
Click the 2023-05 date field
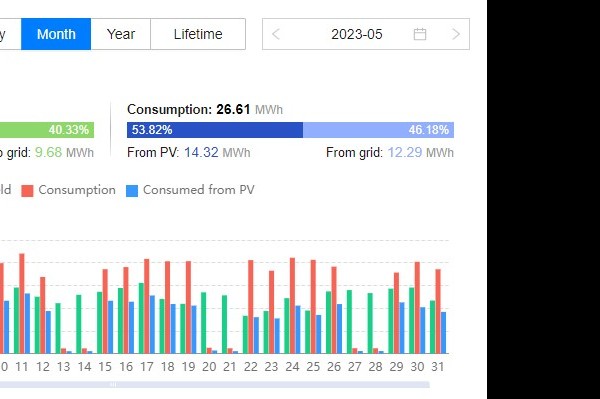[x=357, y=34]
